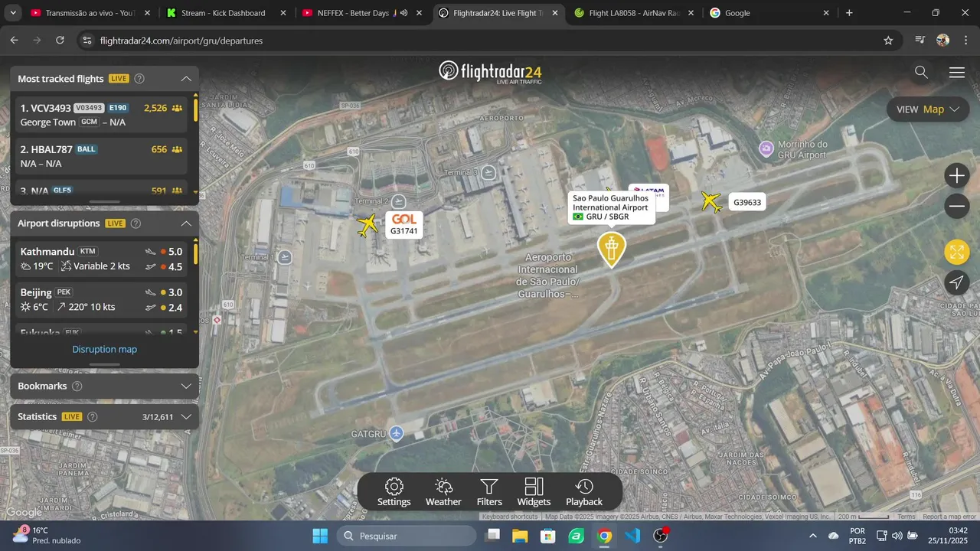Open Statistics help question icon

[x=93, y=417]
